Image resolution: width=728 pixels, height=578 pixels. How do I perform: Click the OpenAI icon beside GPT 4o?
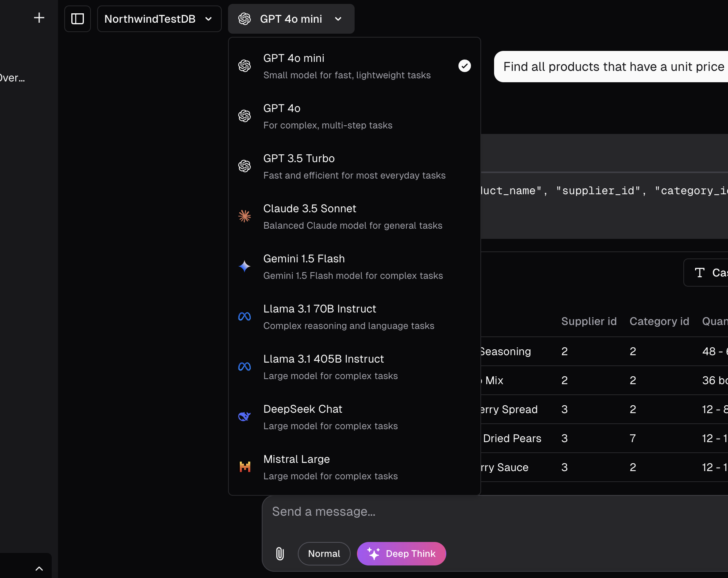click(244, 116)
